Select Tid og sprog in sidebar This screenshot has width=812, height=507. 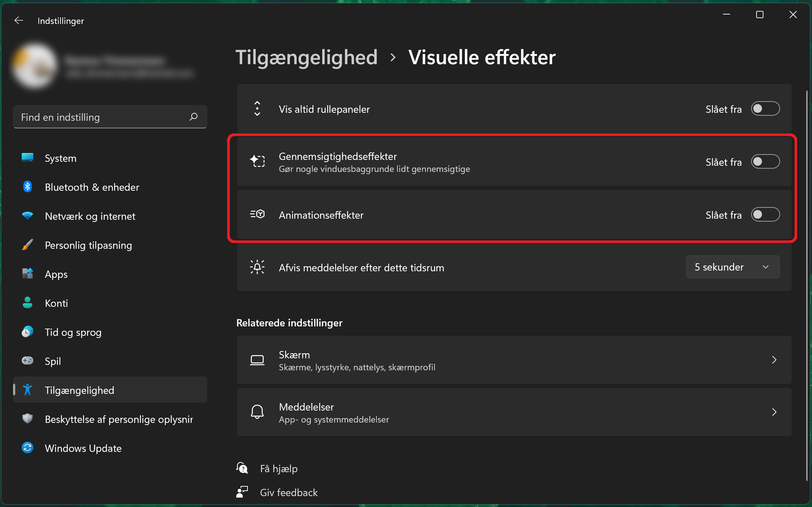coord(110,332)
